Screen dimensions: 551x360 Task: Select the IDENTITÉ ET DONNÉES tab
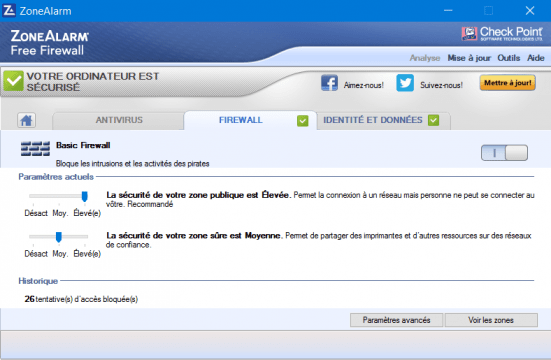coord(383,120)
